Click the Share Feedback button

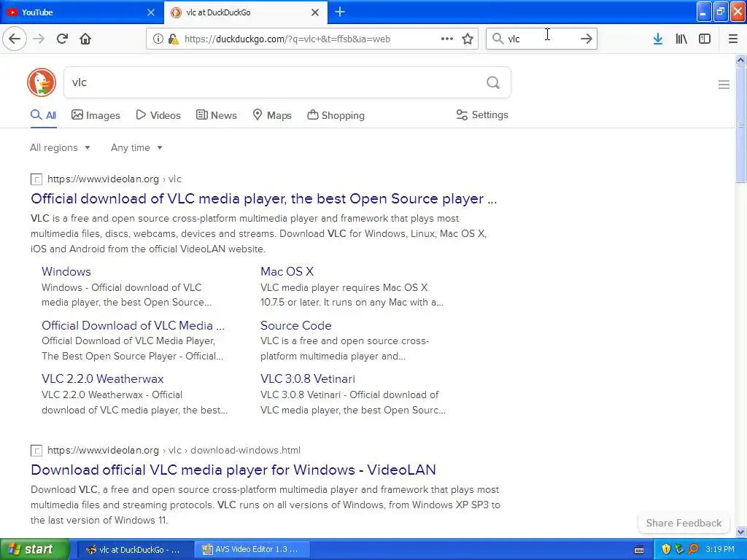pyautogui.click(x=684, y=523)
